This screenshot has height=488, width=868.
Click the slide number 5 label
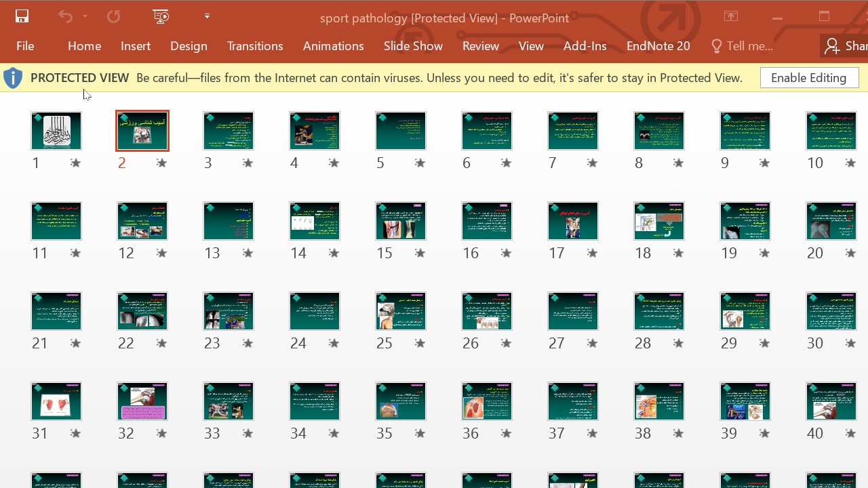380,163
